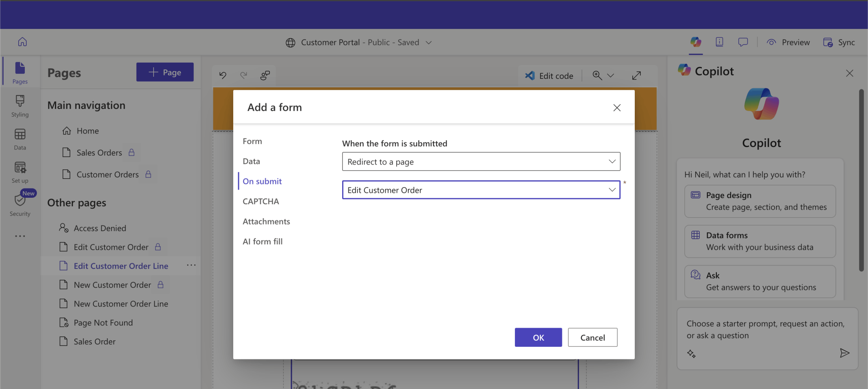Screen dimensions: 868x389
Task: Click the Copilot icon in header
Action: (695, 42)
